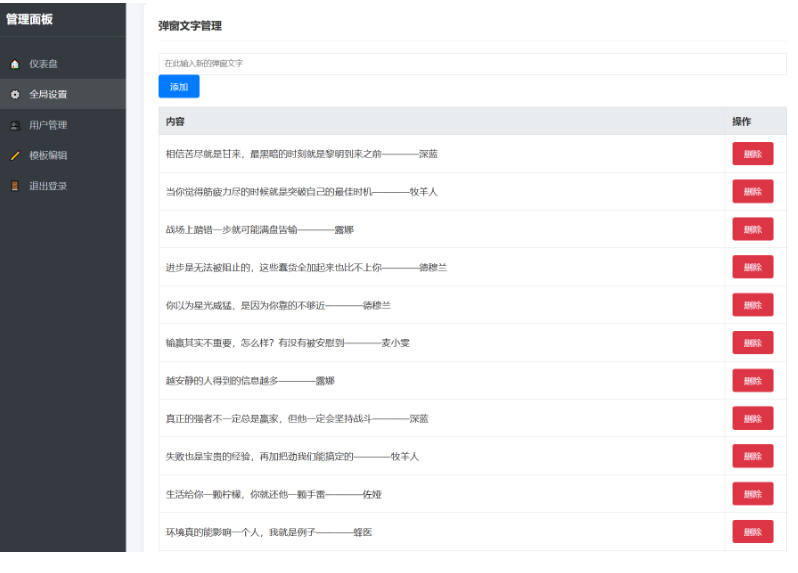
Task: Delete the 环境真的能影响一个人 蜂医 row
Action: (753, 532)
